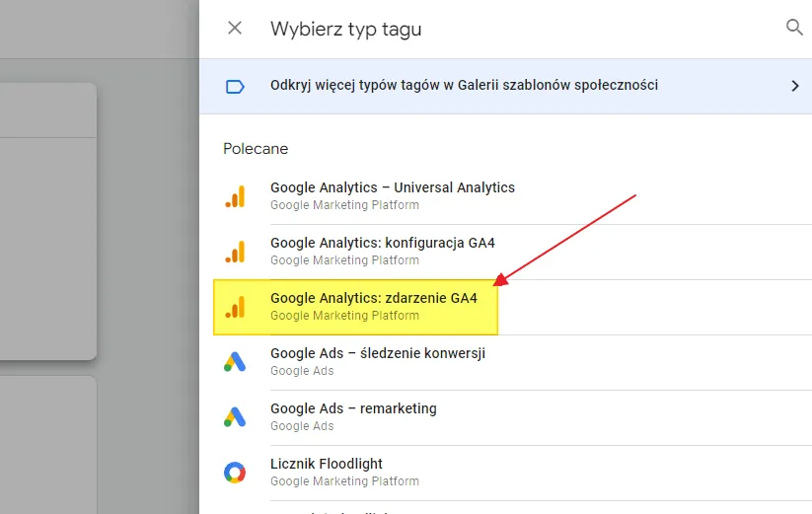The image size is (812, 514).
Task: Click the Universal Analytics bar-chart icon
Action: 235,196
